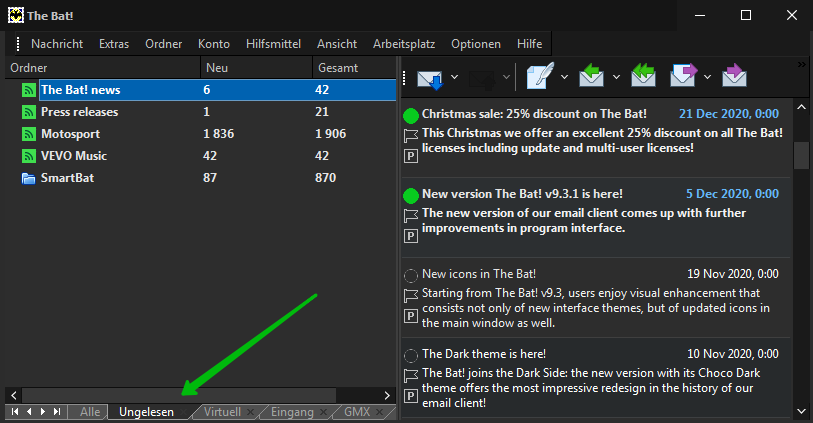The width and height of the screenshot is (813, 423).
Task: Open the Arbeitsplatz menu
Action: [x=404, y=44]
